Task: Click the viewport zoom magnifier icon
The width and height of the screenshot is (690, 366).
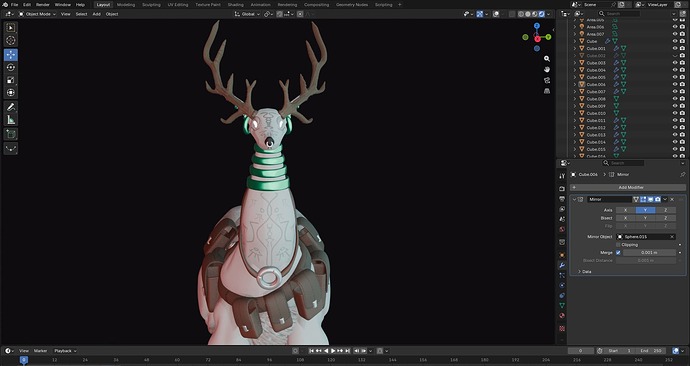Action: click(x=547, y=59)
